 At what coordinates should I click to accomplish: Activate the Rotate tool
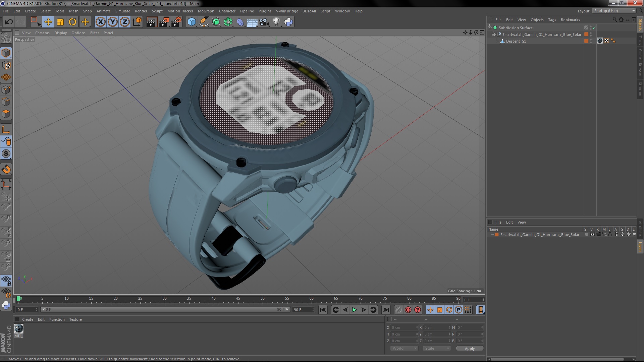pyautogui.click(x=72, y=22)
